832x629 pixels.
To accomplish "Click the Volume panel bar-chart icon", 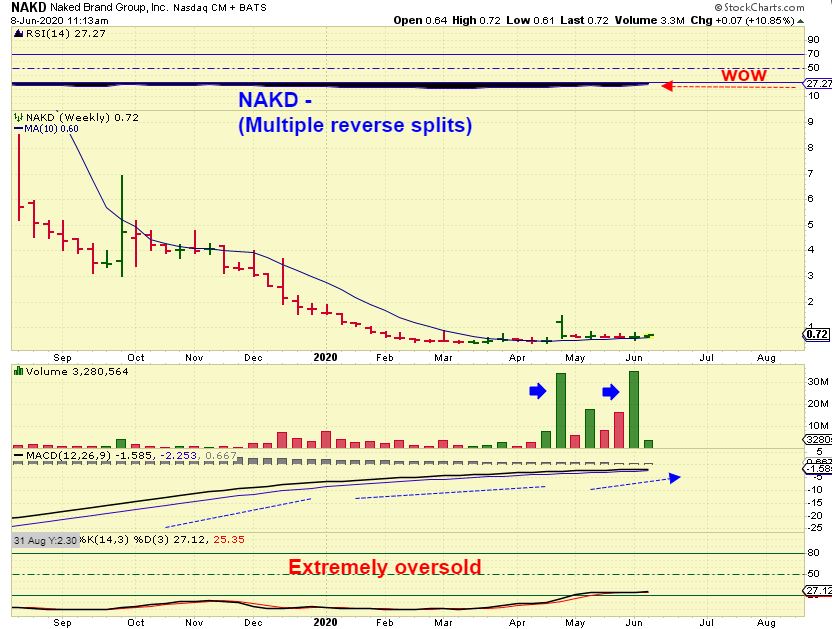I will click(x=19, y=371).
